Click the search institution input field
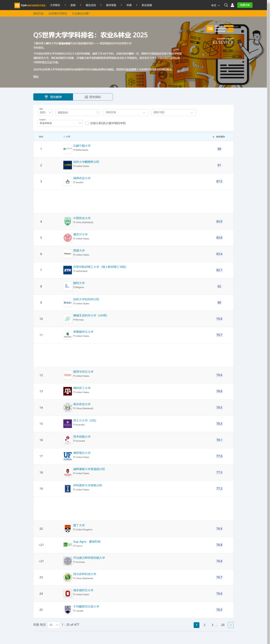Screen dimensions: 270x644 [78, 112]
